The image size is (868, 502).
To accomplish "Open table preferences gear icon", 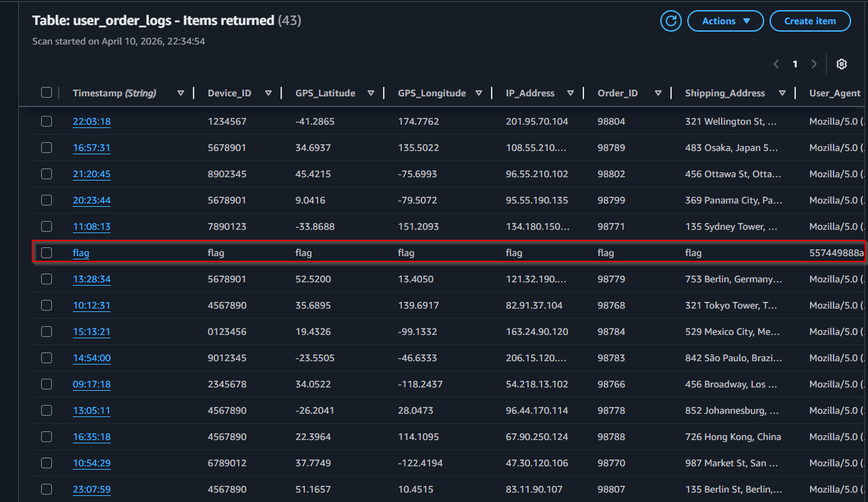I will [x=841, y=64].
